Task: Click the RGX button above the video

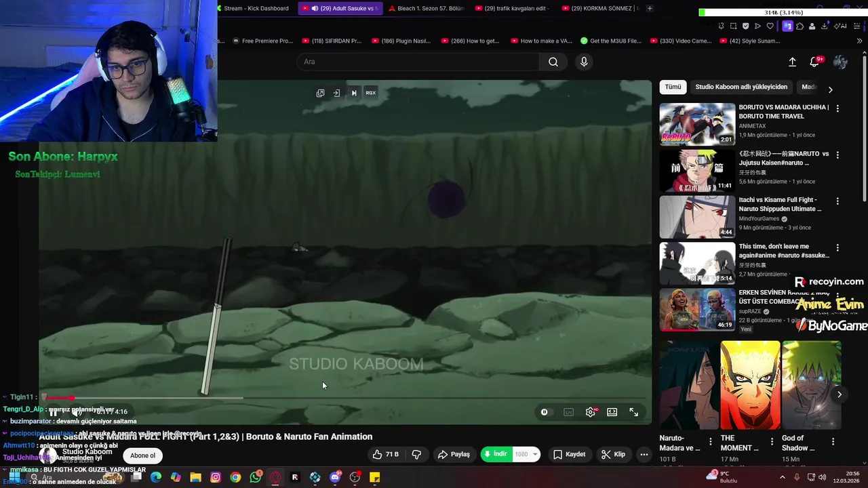Action: pyautogui.click(x=370, y=93)
